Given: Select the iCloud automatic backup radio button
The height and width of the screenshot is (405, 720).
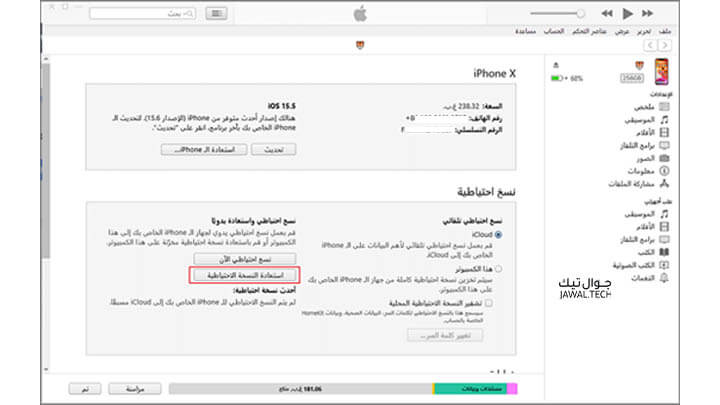Looking at the screenshot, I should pos(498,235).
